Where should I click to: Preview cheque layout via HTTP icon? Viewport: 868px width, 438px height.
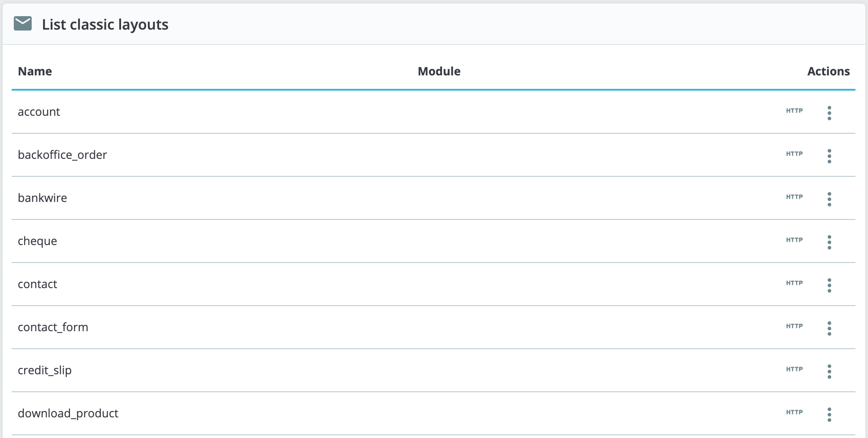(x=794, y=240)
